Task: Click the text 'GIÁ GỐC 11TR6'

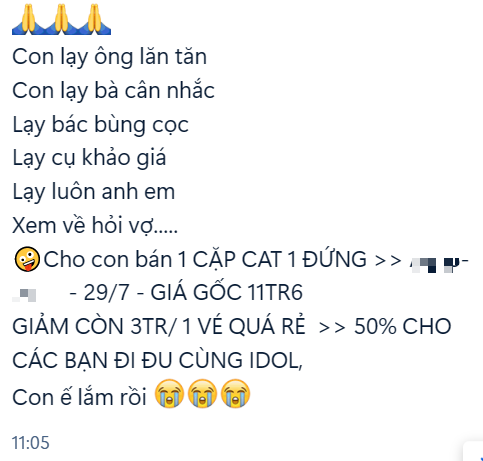Action: click(x=226, y=292)
